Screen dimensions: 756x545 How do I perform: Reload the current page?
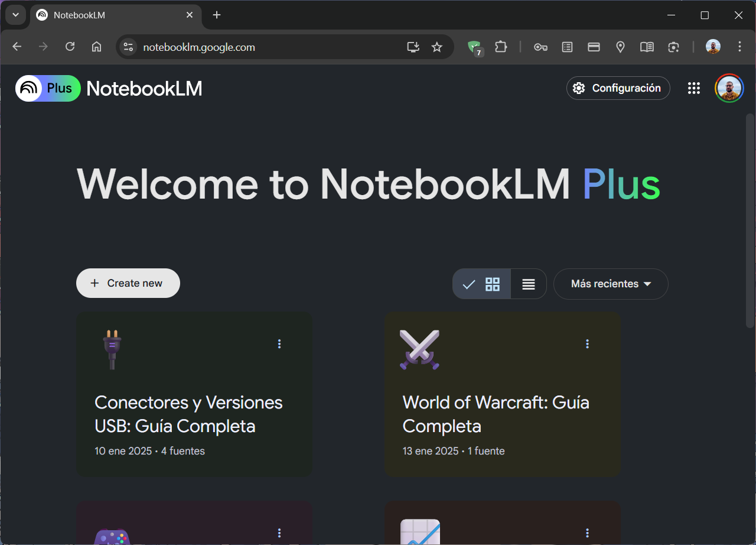pos(70,47)
